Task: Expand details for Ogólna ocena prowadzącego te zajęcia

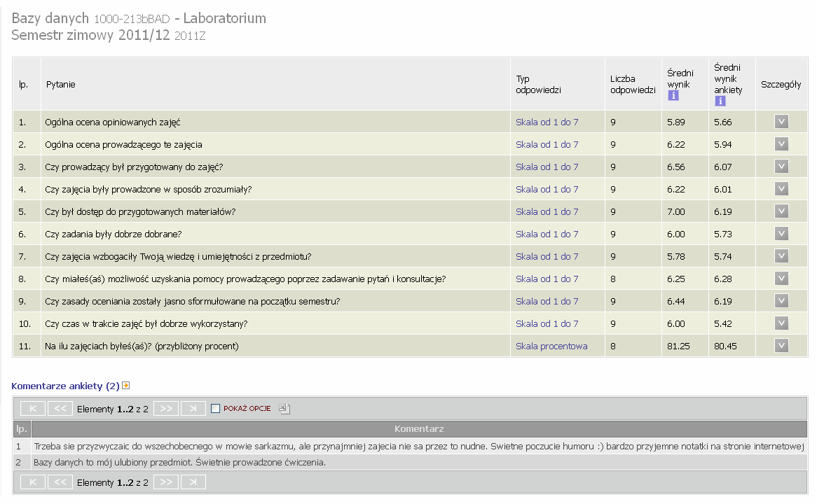Action: tap(781, 144)
